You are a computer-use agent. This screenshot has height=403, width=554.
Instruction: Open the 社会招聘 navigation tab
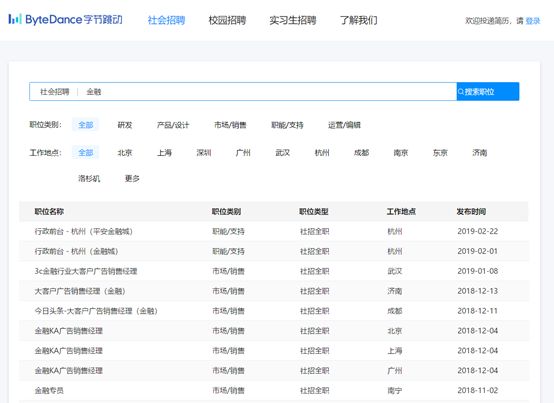(166, 20)
